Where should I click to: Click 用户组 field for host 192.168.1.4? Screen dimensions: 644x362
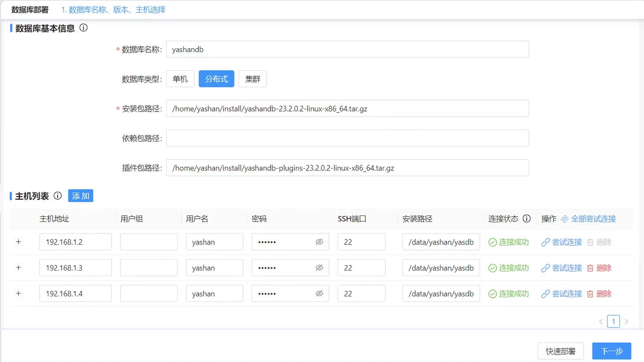point(149,294)
